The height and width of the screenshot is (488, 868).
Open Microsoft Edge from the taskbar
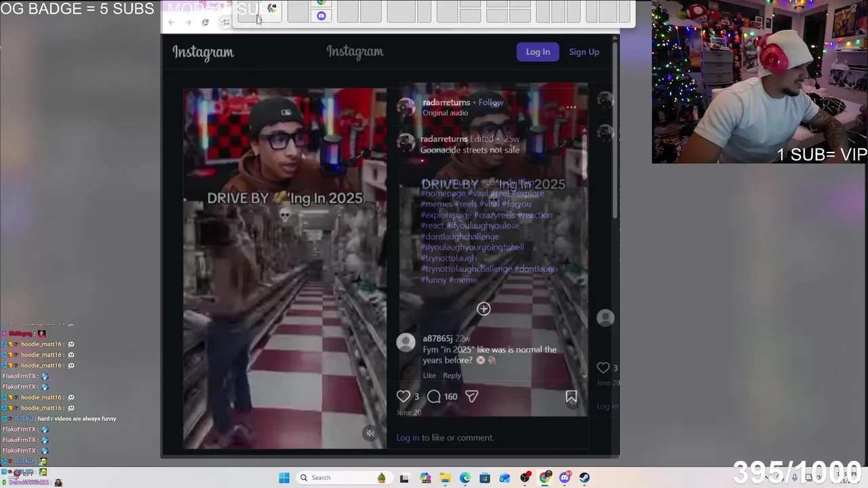click(x=465, y=478)
